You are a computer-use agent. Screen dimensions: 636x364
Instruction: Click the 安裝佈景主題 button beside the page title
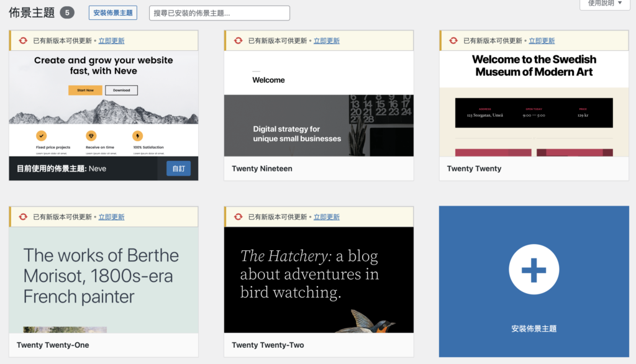click(x=113, y=13)
